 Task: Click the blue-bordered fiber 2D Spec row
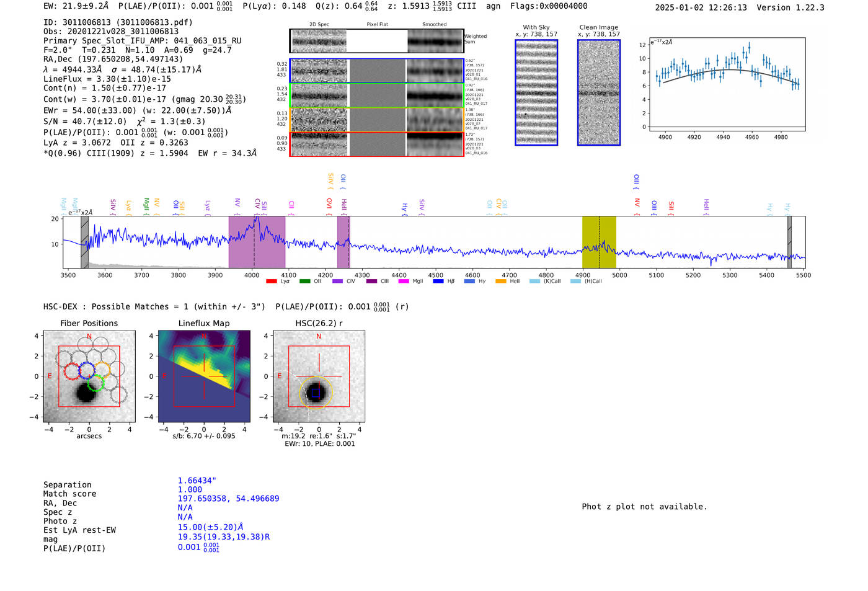pyautogui.click(x=319, y=71)
